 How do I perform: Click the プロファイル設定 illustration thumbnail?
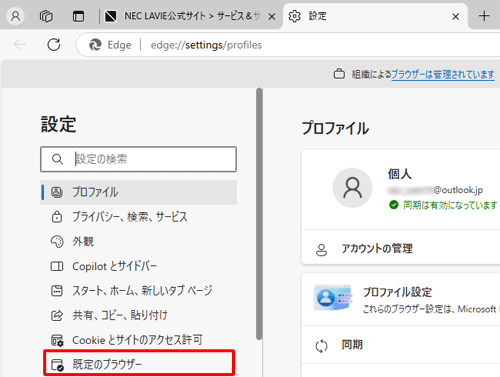333,297
